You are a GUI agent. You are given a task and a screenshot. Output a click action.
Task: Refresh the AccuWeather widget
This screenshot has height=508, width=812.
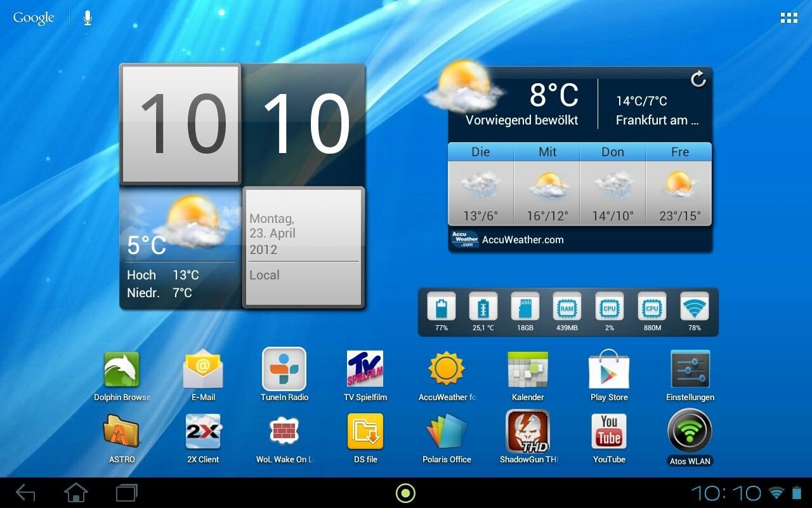[698, 79]
